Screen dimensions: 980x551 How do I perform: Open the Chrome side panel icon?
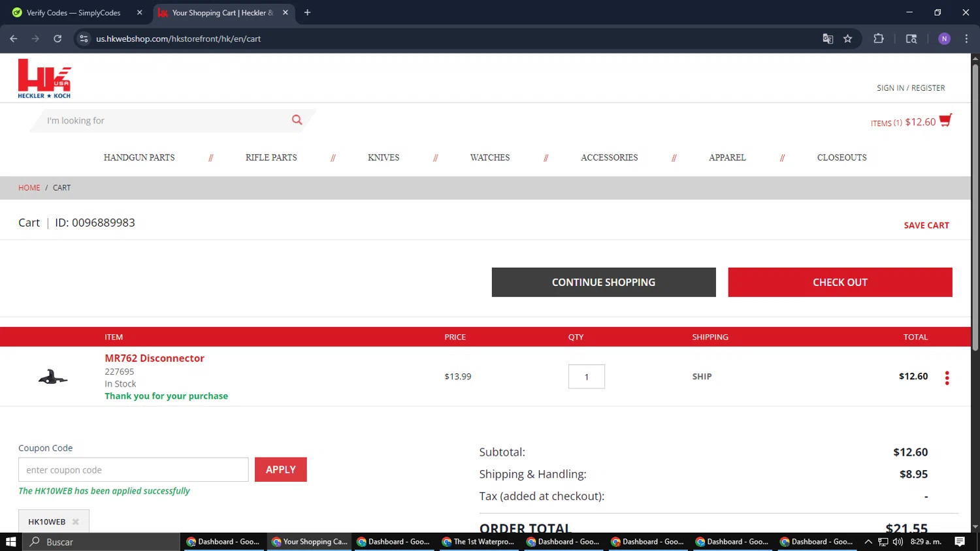[911, 39]
